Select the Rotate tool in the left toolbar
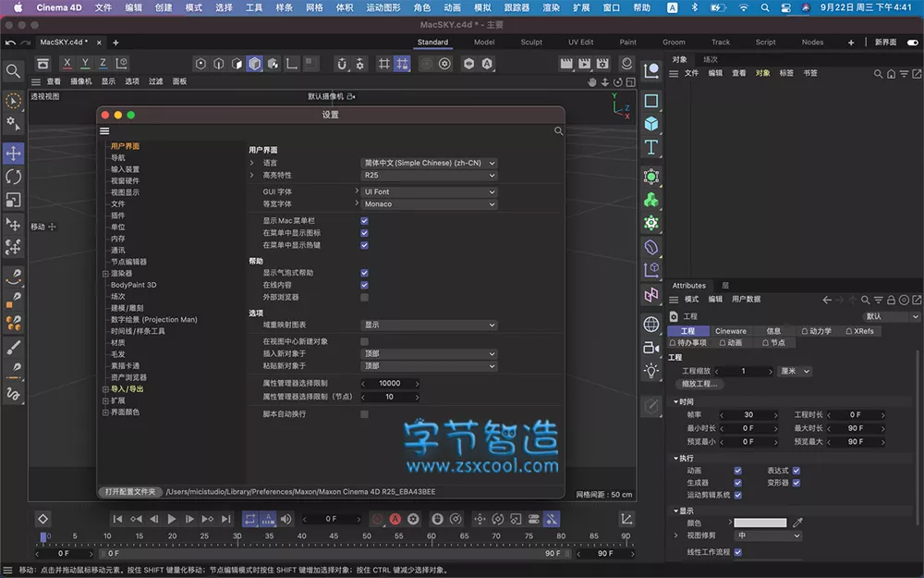924x578 pixels. point(13,177)
